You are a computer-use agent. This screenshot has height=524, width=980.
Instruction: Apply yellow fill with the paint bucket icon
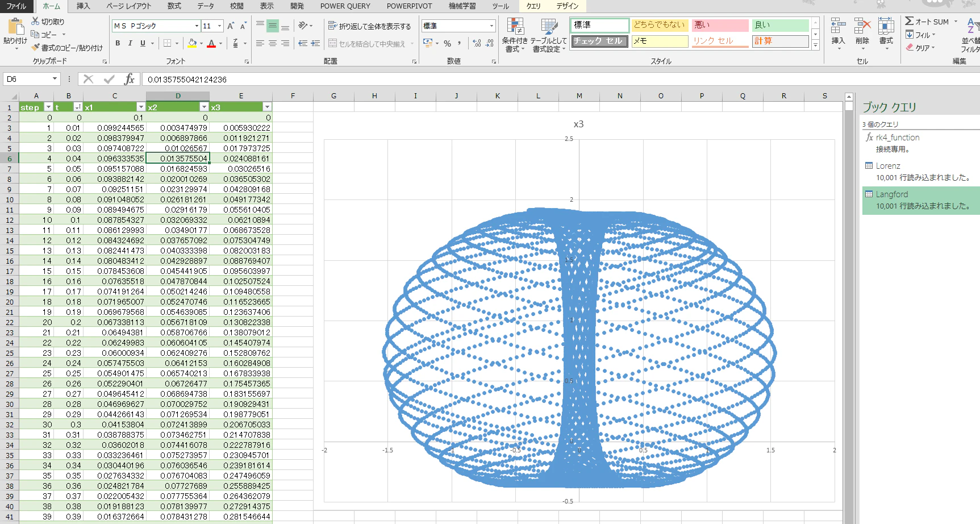pyautogui.click(x=192, y=43)
